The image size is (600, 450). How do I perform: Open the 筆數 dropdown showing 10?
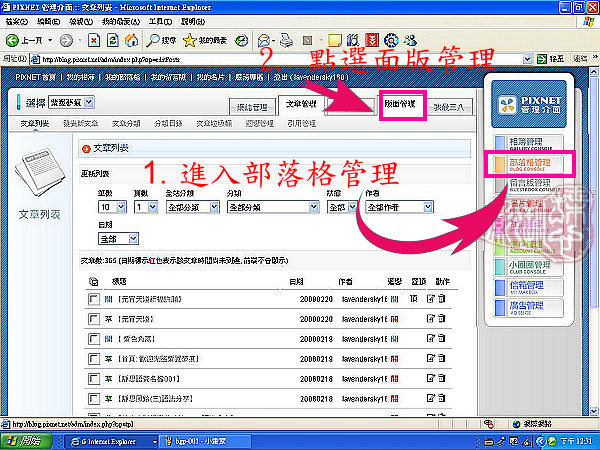coord(112,207)
